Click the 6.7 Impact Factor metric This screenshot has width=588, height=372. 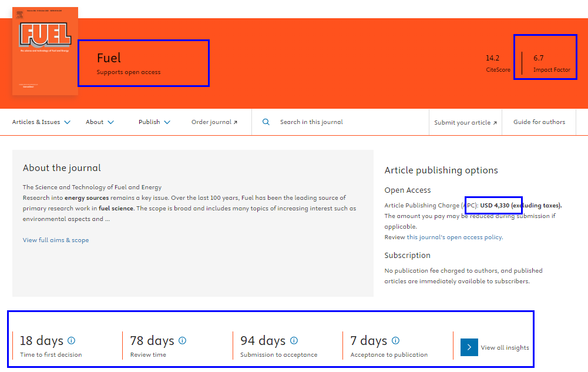551,63
